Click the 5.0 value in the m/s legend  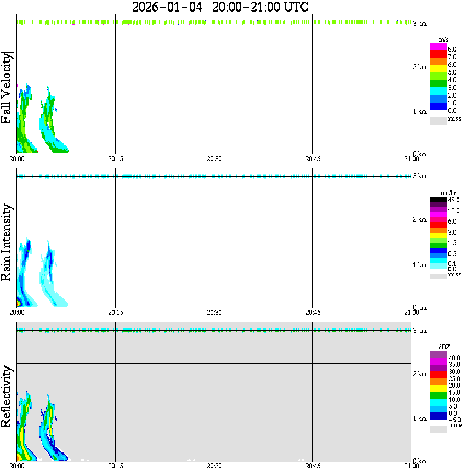coord(452,72)
